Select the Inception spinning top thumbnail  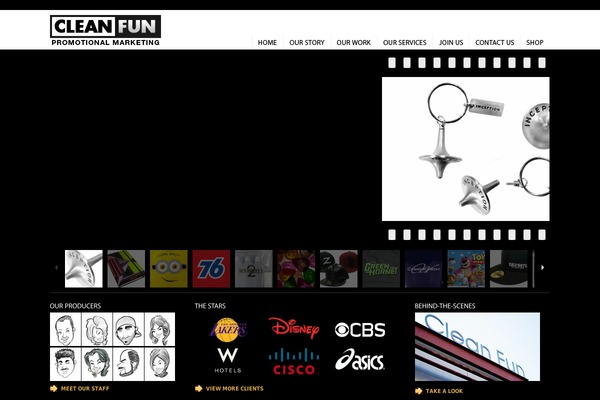(x=84, y=269)
